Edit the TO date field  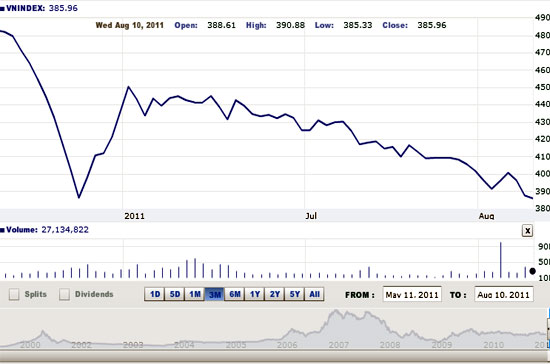[x=504, y=295]
